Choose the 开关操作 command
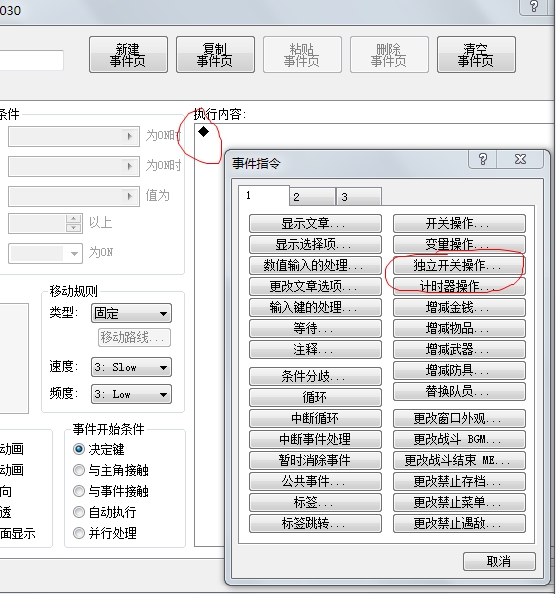Image resolution: width=556 pixels, height=594 pixels. coord(459,223)
